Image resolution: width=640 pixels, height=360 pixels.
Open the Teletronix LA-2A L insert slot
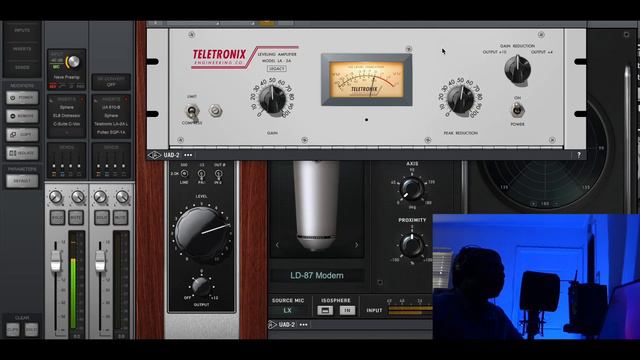pyautogui.click(x=111, y=124)
